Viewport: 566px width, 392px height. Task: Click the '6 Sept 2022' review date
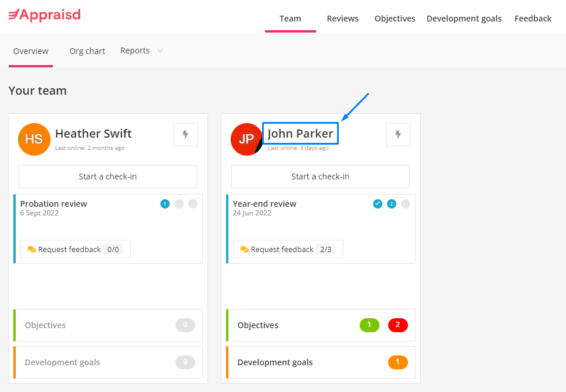tap(40, 213)
